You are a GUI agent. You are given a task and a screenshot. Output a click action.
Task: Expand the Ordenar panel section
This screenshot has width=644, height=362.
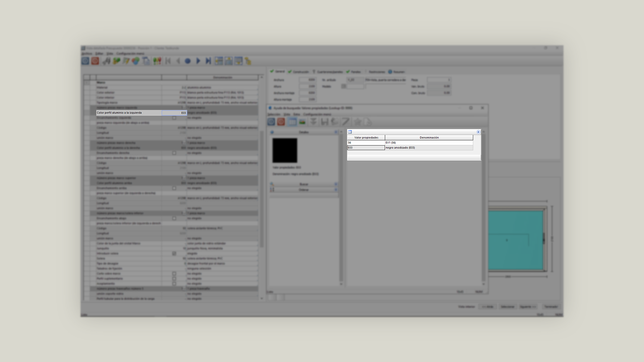(x=304, y=190)
